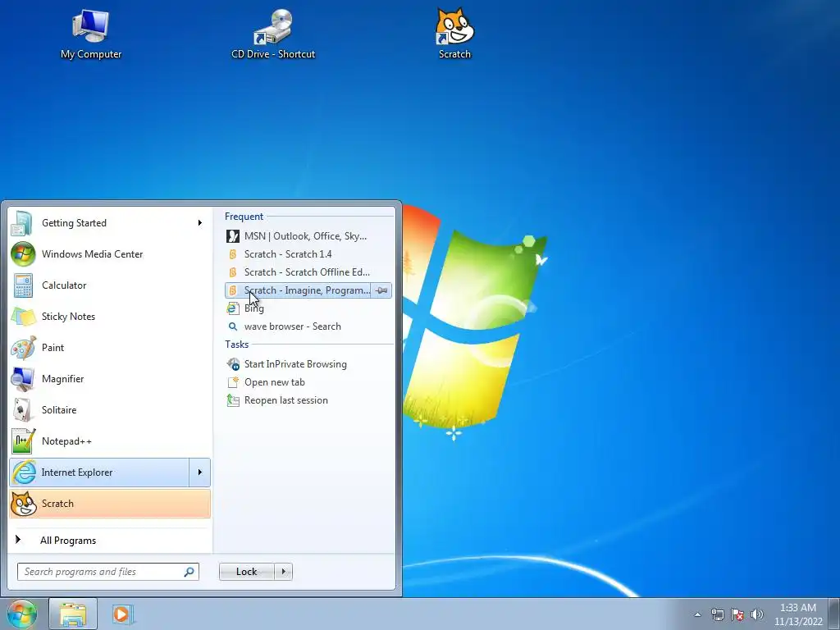Click the Getting Started icon
840x630 pixels.
click(22, 223)
